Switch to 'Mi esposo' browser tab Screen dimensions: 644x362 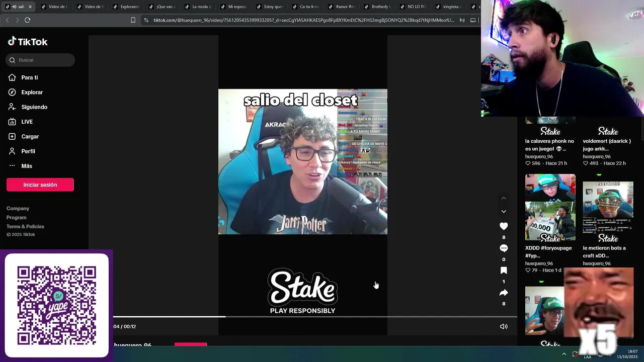(x=233, y=7)
